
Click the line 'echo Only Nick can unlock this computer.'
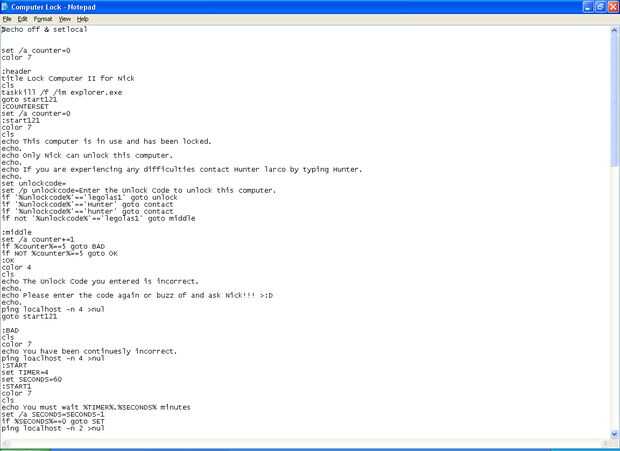click(87, 155)
